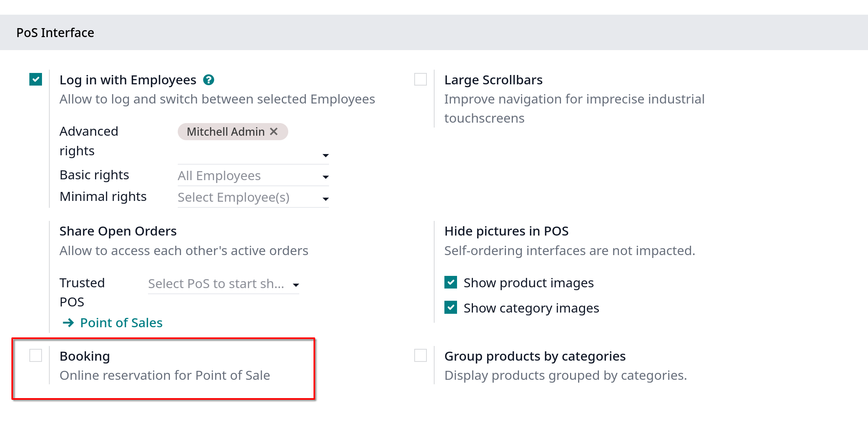Click the Hide pictures in POS label
Screen dimensions: 868x423
[x=506, y=231]
